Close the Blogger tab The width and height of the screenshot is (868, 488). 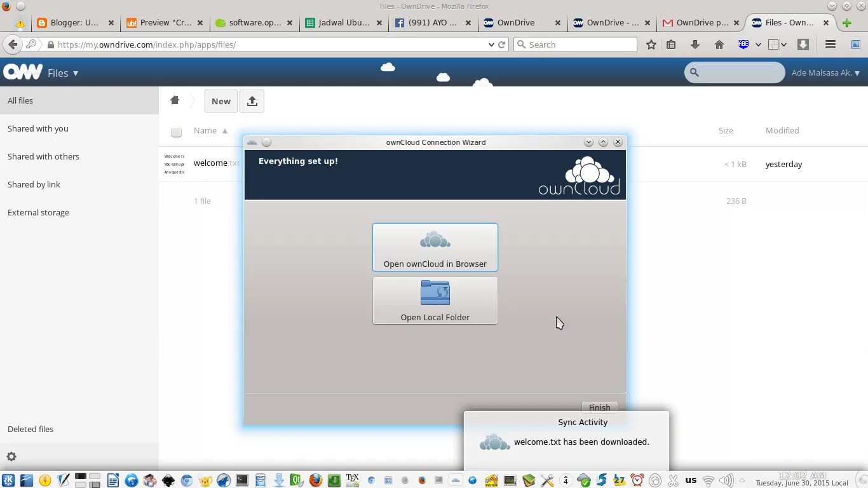click(111, 22)
